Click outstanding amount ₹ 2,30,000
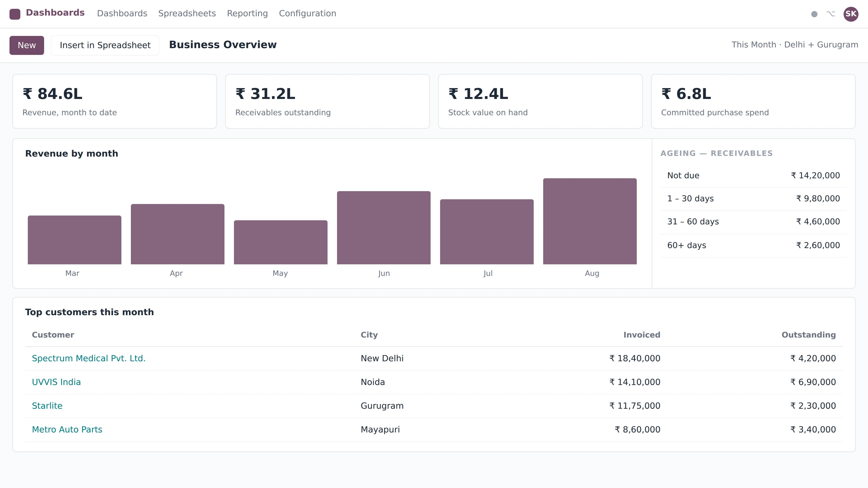Screen dimensions: 868x488 813,406
